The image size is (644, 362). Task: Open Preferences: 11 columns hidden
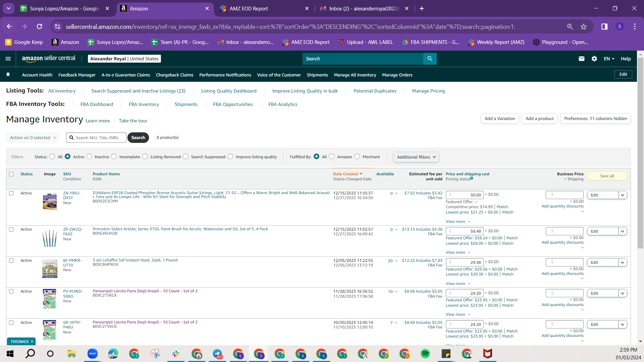[596, 119]
